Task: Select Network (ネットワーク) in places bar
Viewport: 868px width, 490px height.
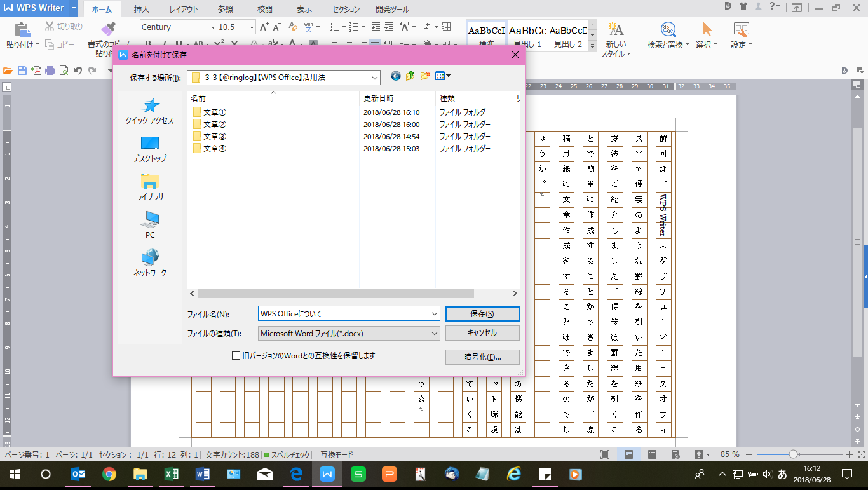Action: pos(150,264)
